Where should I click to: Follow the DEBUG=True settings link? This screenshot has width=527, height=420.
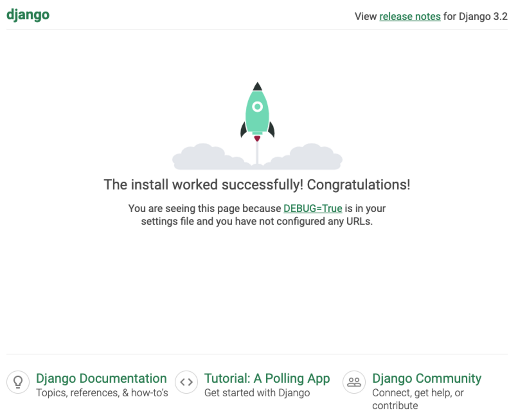pyautogui.click(x=313, y=209)
